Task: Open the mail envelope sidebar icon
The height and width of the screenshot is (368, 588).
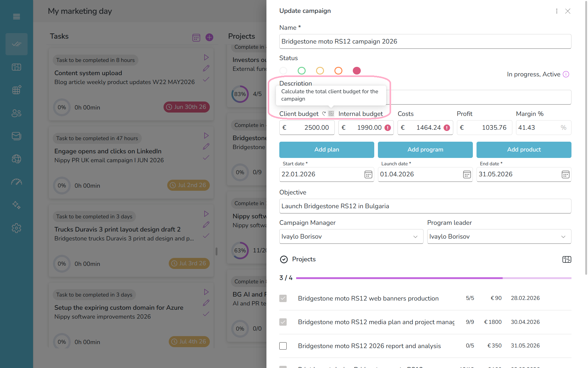Action: pos(17,136)
